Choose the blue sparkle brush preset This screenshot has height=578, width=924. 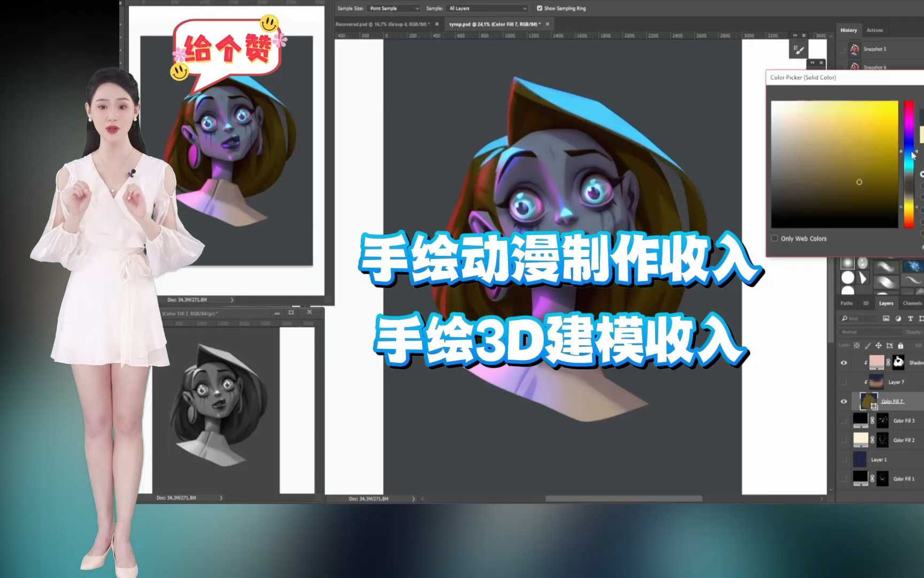912,265
